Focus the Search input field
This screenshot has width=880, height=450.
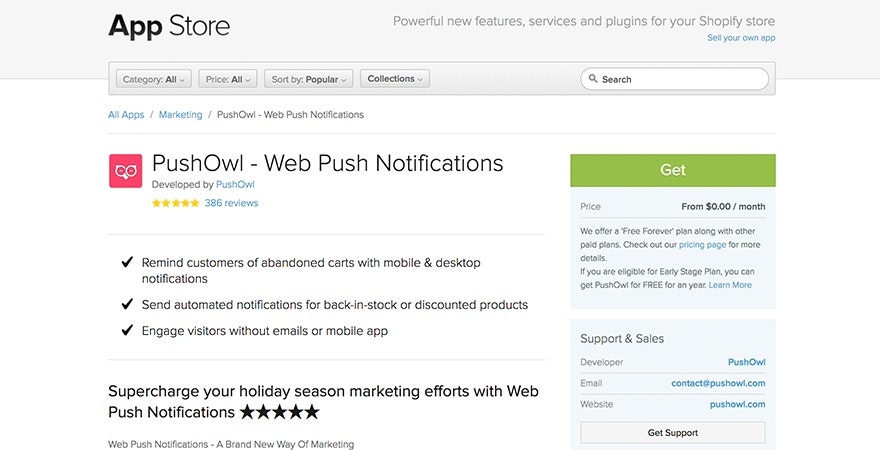[680, 79]
